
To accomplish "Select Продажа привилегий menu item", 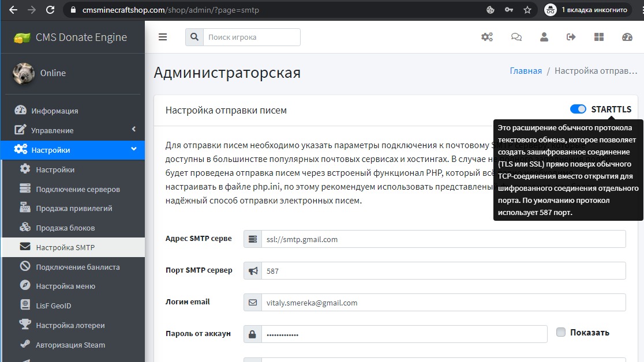I will [74, 208].
